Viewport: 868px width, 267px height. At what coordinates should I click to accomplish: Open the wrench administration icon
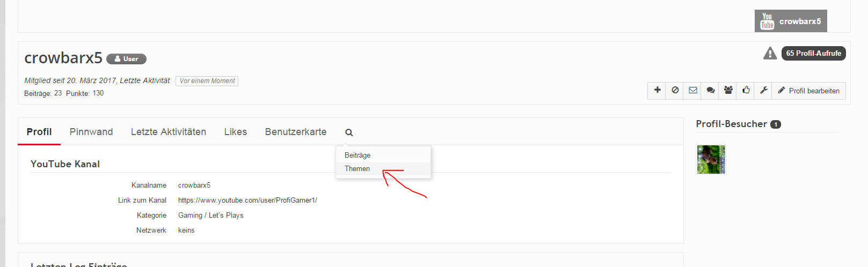click(x=763, y=91)
